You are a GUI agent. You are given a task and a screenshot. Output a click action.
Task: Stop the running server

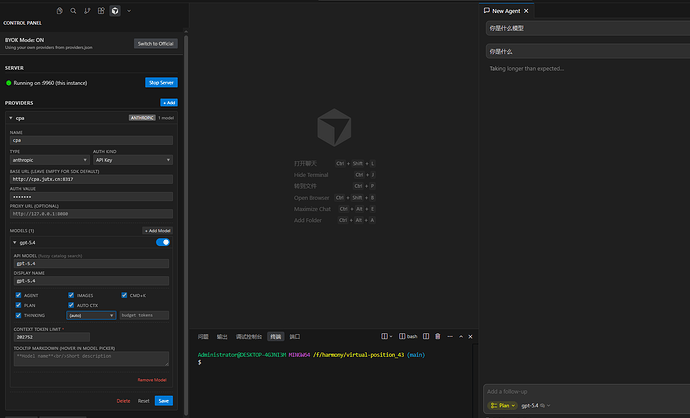[x=161, y=83]
